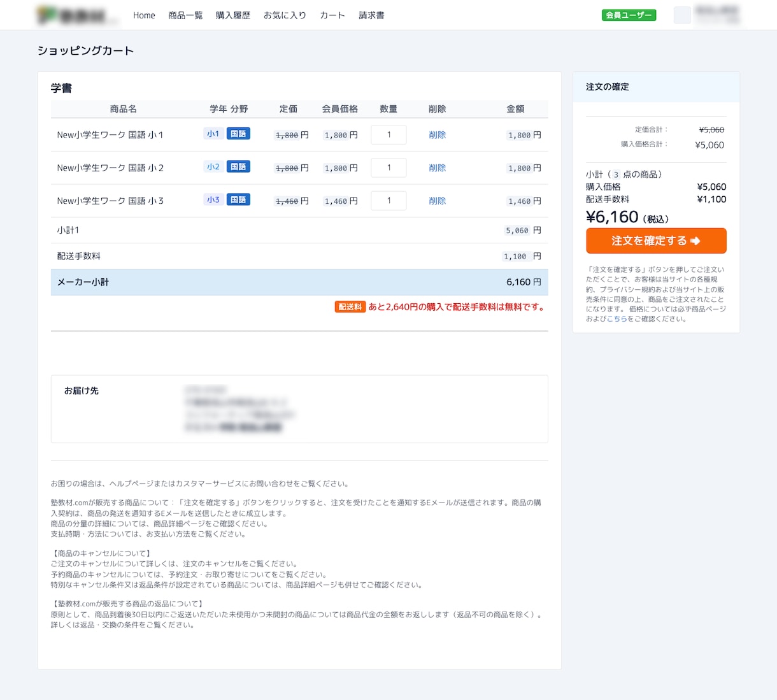Click the 注文の確定 panel heading
Viewport: 777px width, 700px height.
(x=608, y=87)
